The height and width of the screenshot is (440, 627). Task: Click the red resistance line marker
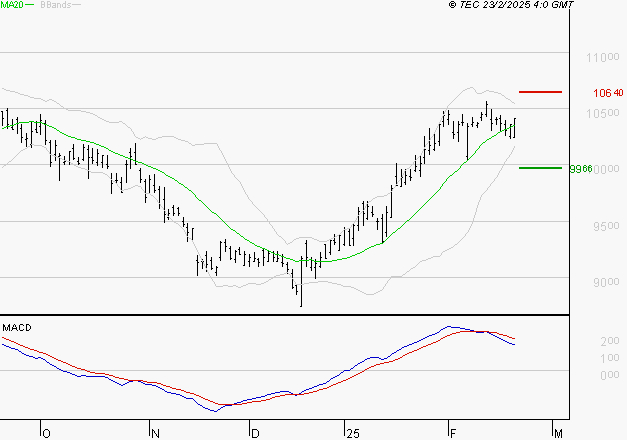click(540, 92)
